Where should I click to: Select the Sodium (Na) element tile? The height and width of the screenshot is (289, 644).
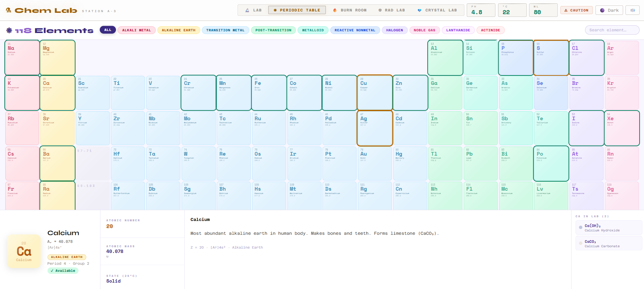tap(22, 58)
